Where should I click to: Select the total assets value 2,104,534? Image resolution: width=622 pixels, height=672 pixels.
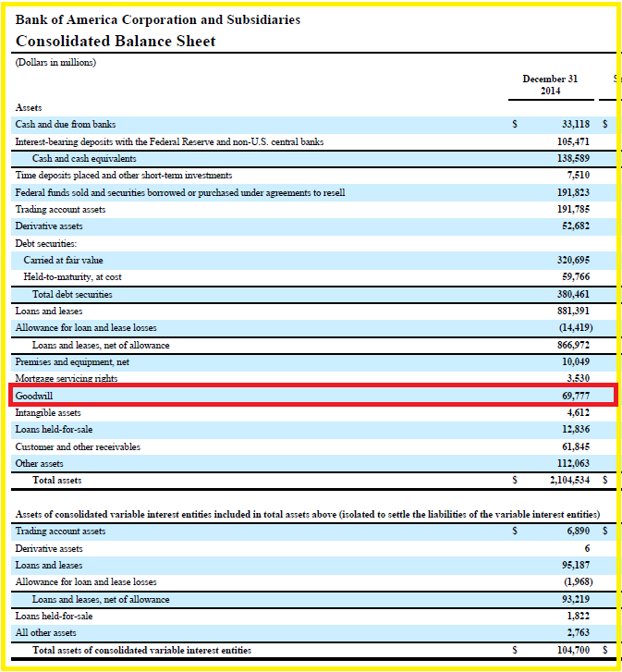[569, 480]
